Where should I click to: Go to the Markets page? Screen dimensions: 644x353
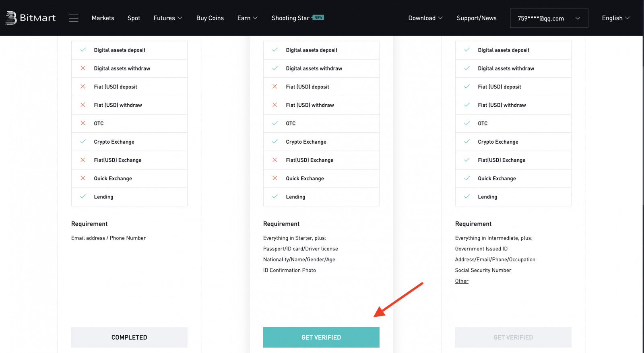103,18
